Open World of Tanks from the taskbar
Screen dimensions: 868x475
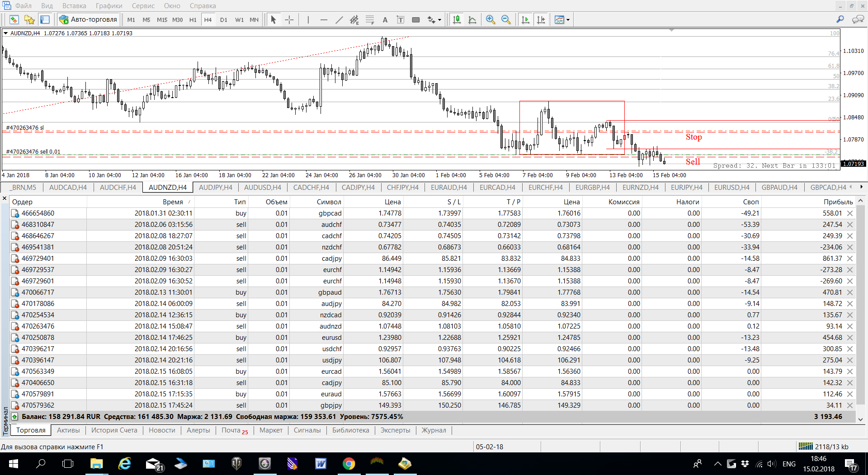point(236,464)
